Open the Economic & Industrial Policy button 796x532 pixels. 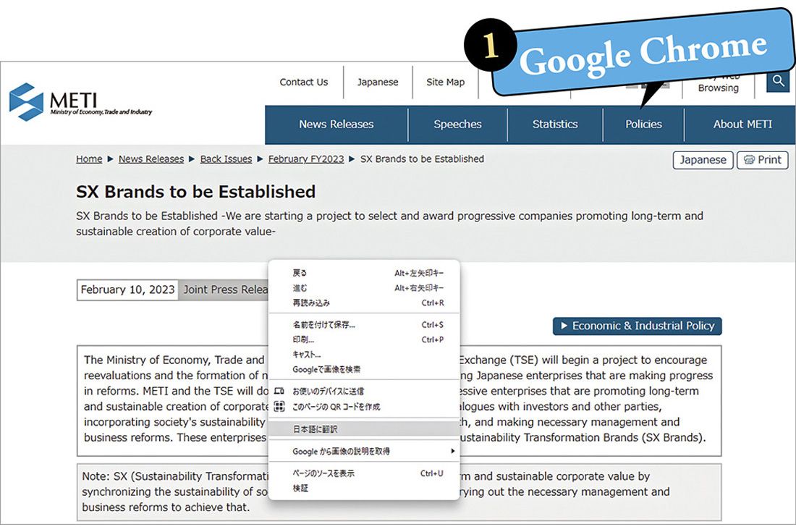click(x=637, y=326)
